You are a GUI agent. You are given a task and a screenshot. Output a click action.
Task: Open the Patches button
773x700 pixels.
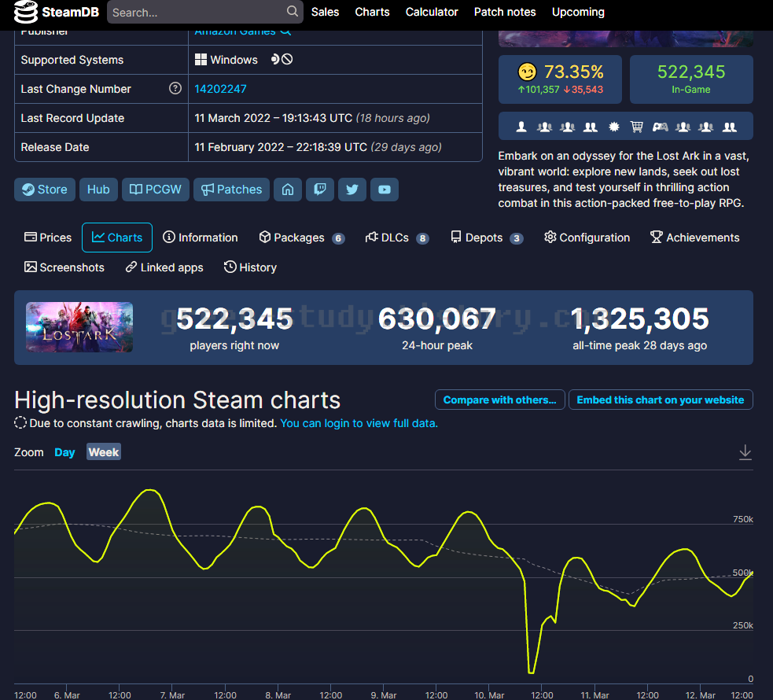232,190
